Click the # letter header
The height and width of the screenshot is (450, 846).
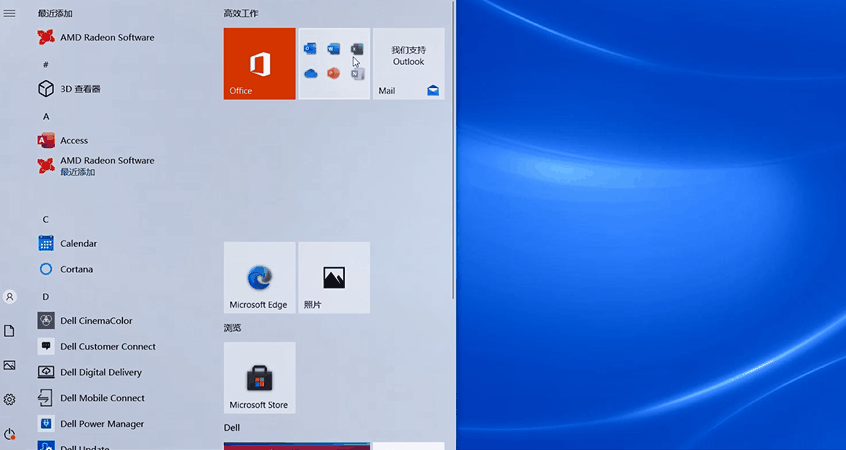[x=46, y=64]
